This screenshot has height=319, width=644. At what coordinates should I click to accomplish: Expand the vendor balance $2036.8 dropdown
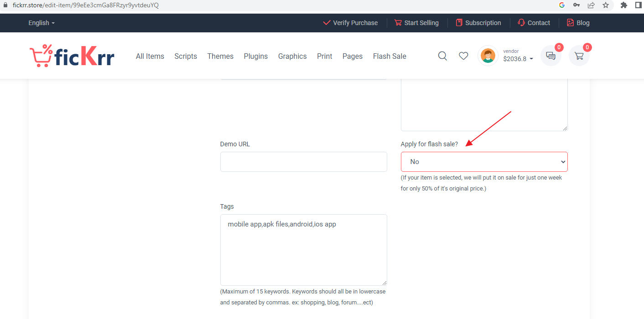[x=518, y=59]
